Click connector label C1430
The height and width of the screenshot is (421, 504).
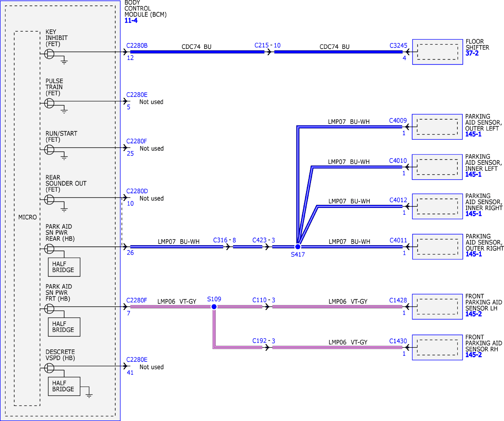(398, 341)
